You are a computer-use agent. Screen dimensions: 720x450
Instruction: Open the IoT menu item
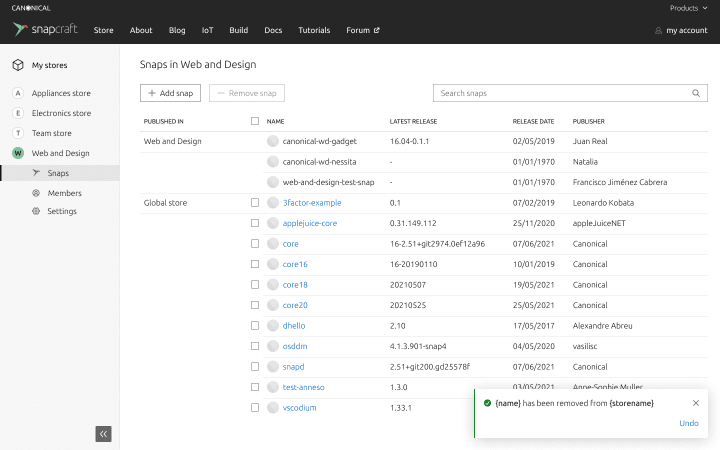tap(207, 30)
